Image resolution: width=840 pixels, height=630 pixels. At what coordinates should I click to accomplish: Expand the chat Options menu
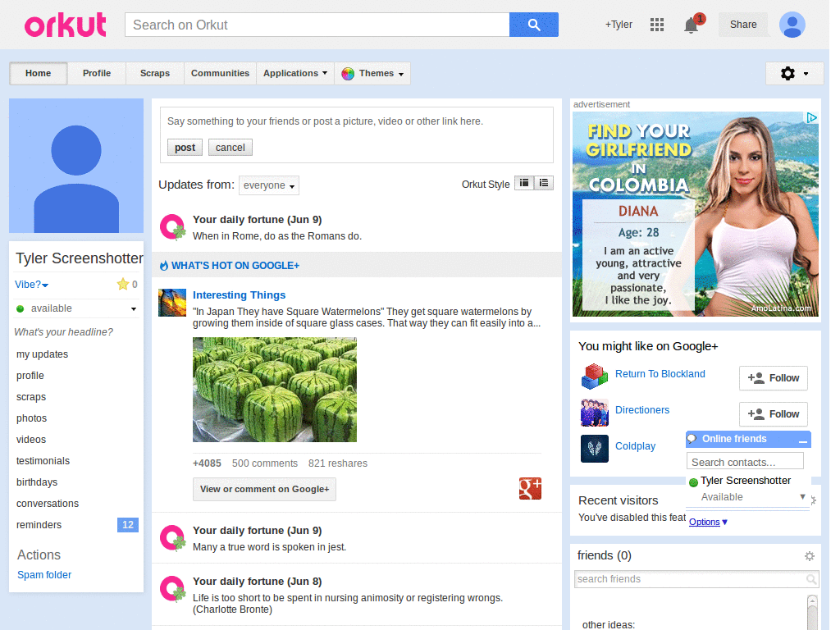click(x=708, y=522)
